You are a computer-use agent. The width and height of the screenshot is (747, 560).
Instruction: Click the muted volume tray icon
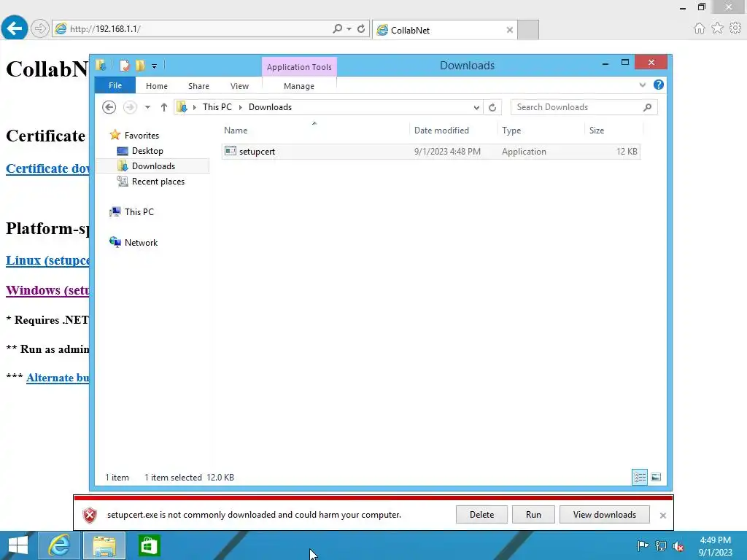coord(678,545)
